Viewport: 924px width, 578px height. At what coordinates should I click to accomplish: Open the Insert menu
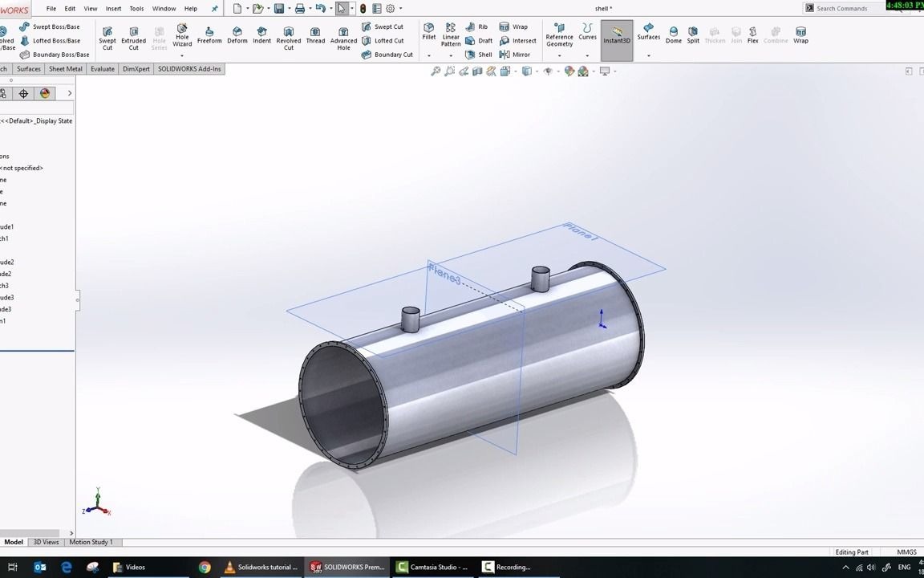pos(113,8)
